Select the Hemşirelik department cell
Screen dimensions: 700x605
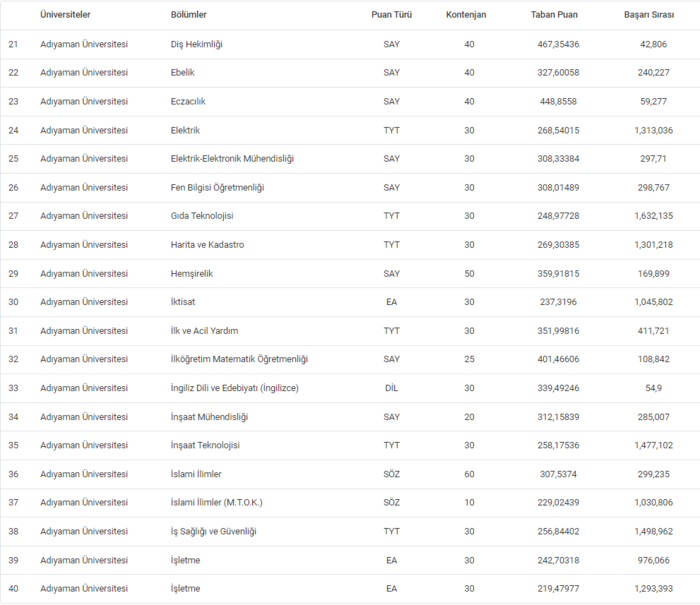coord(192,274)
